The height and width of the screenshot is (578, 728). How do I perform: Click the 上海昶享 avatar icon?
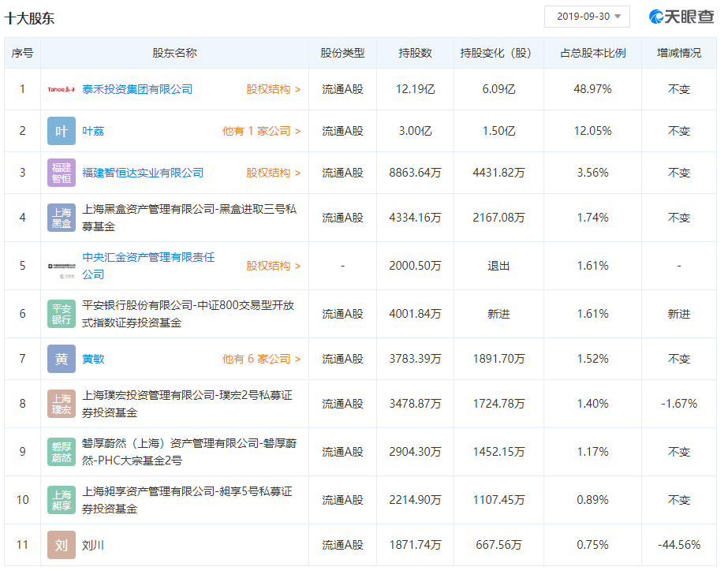click(x=62, y=500)
